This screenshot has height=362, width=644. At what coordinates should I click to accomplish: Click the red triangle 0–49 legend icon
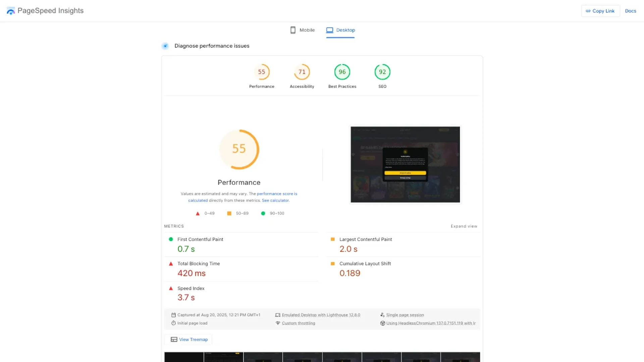pyautogui.click(x=198, y=214)
